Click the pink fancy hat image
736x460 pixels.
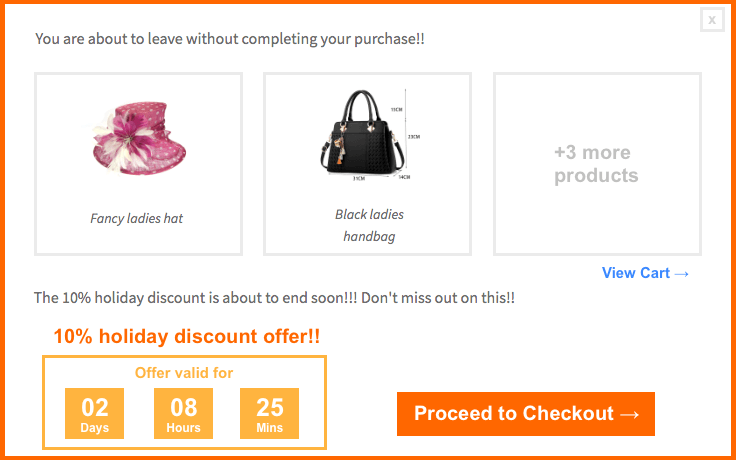pyautogui.click(x=138, y=140)
